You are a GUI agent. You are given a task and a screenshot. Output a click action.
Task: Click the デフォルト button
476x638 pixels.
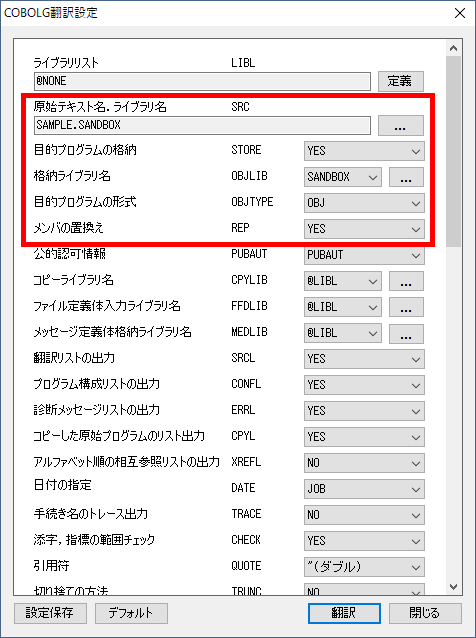131,613
